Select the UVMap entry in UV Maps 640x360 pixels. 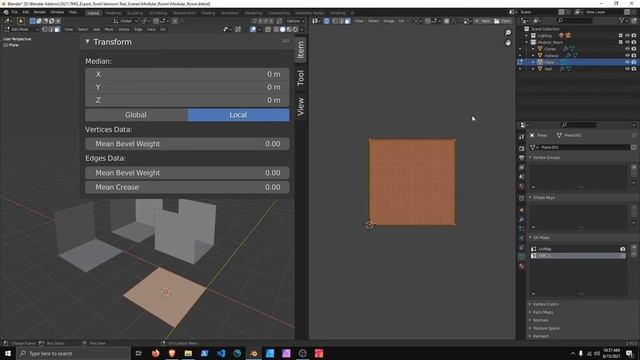577,249
